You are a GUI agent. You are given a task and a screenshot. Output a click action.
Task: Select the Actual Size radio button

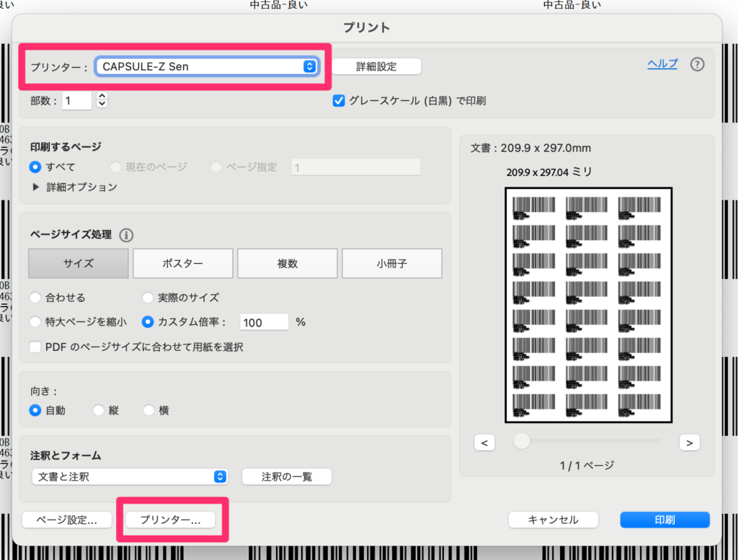(x=148, y=298)
